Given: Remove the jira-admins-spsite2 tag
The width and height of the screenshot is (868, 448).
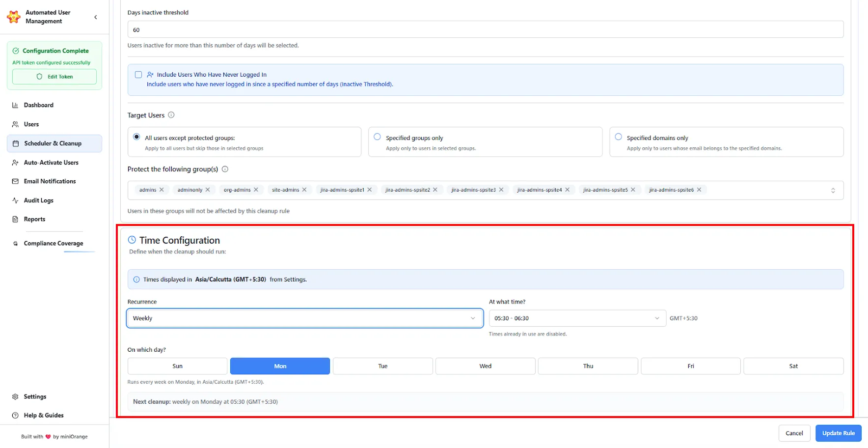Looking at the screenshot, I should (435, 190).
